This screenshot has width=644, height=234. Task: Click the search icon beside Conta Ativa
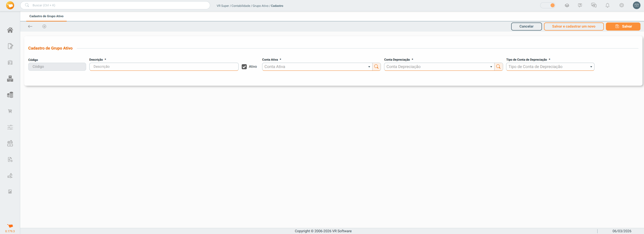click(376, 67)
